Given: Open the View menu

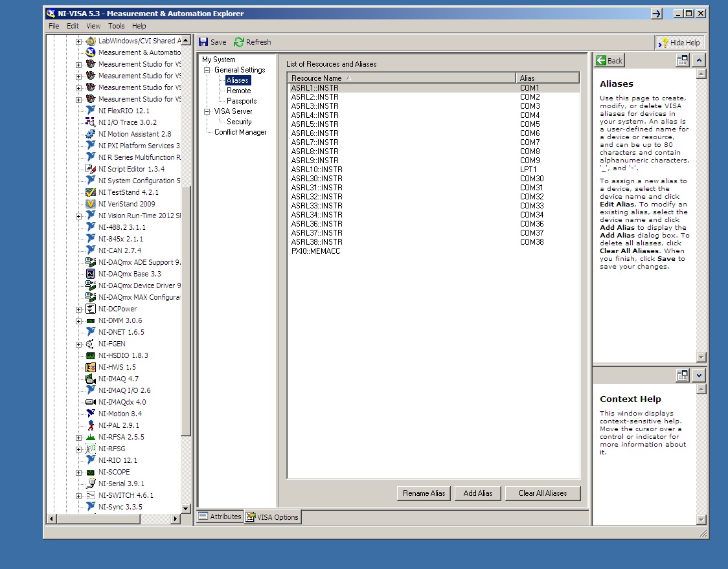Looking at the screenshot, I should [93, 26].
